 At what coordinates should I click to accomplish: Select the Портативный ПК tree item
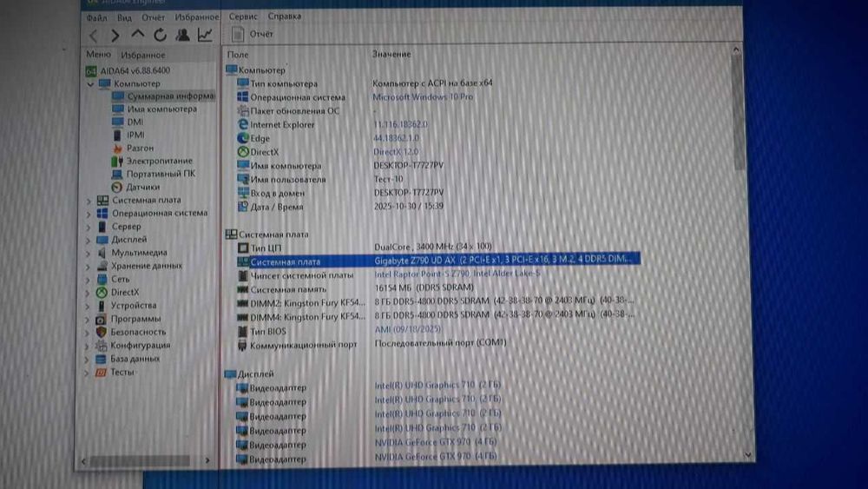154,174
